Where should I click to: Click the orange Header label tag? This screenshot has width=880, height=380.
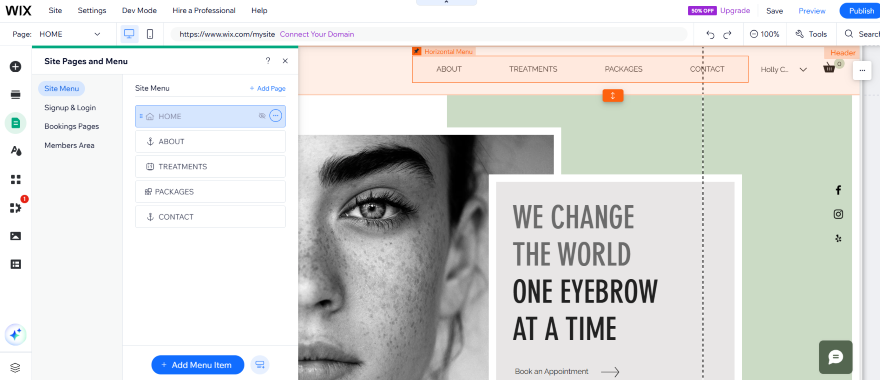(x=842, y=53)
